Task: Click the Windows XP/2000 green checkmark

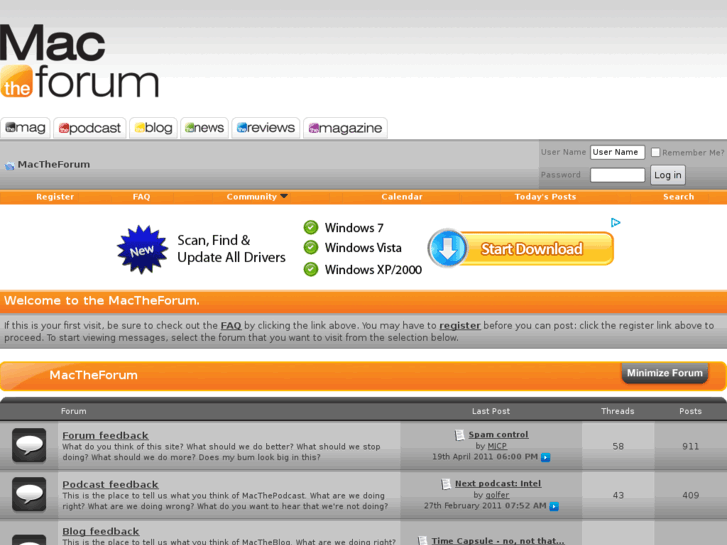Action: pyautogui.click(x=311, y=269)
